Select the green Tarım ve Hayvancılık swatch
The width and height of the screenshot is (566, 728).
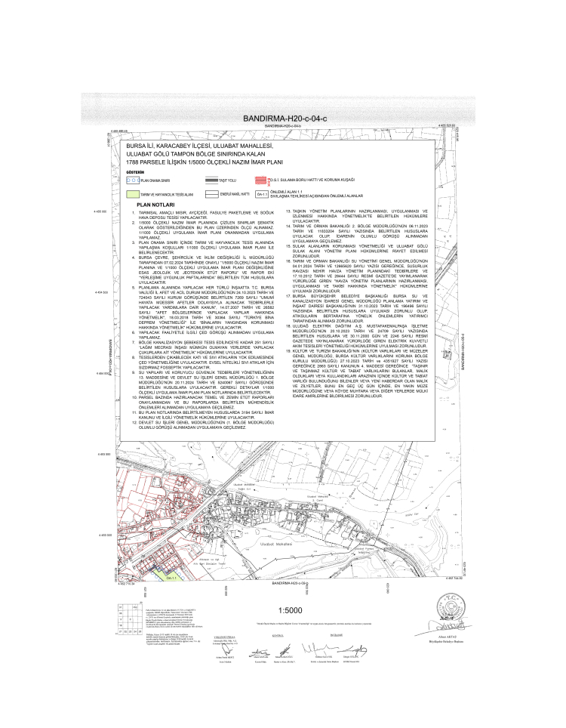131,194
